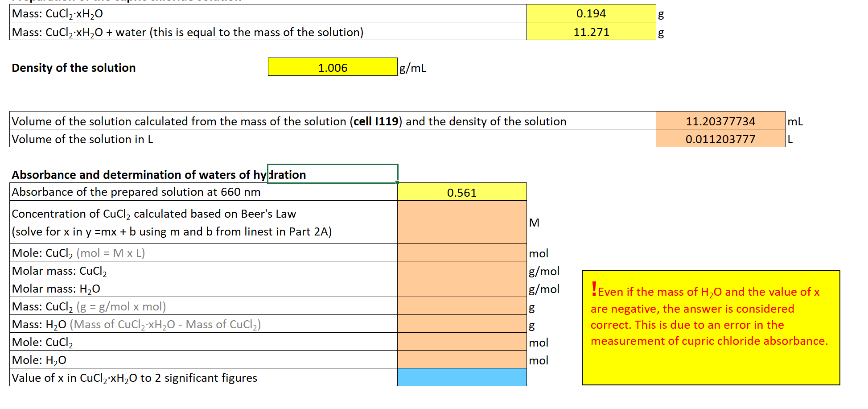This screenshot has height=409, width=868.
Task: Select the Molar mass CuCl2 cell
Action: 462,271
